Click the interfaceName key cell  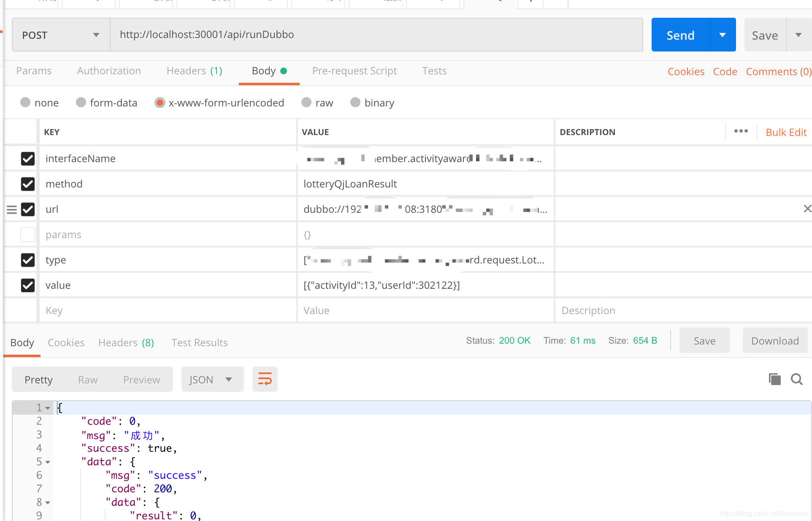(x=168, y=158)
